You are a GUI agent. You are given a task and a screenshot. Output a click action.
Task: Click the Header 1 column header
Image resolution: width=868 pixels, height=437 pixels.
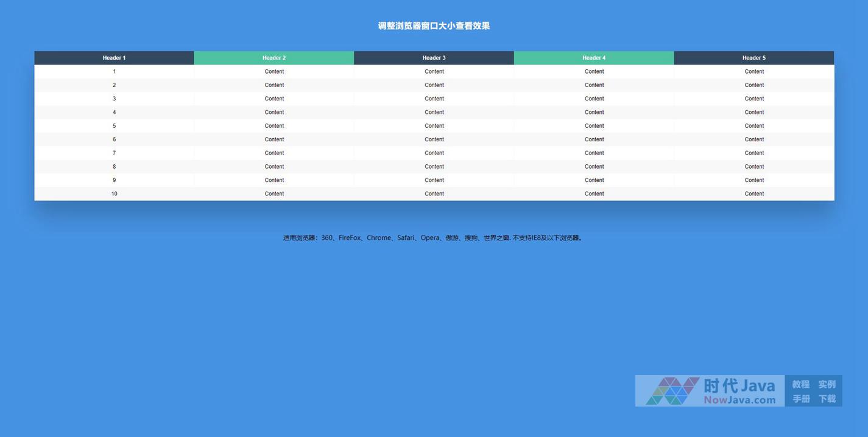click(x=114, y=58)
